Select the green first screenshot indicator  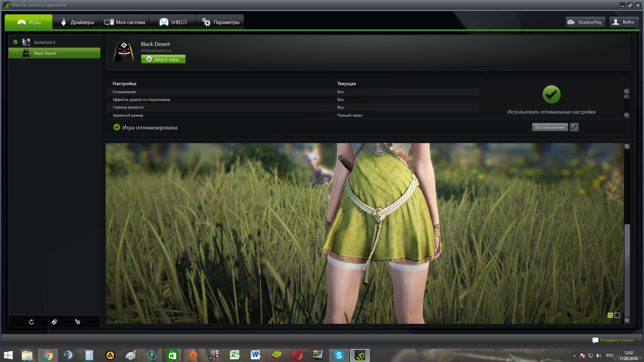(x=610, y=315)
